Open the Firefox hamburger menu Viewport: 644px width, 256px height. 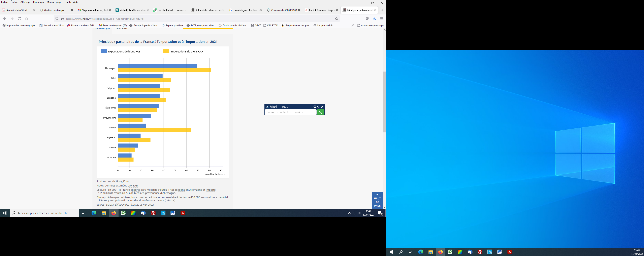[381, 19]
